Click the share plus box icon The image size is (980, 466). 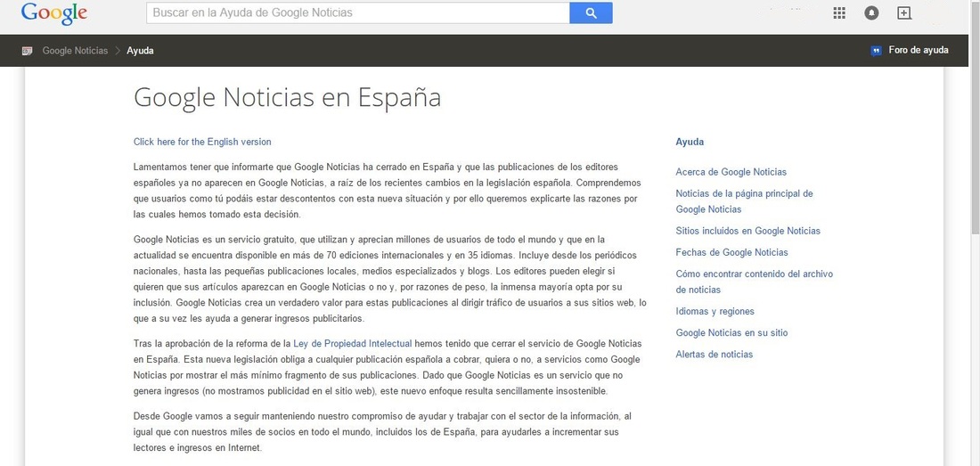[x=903, y=13]
